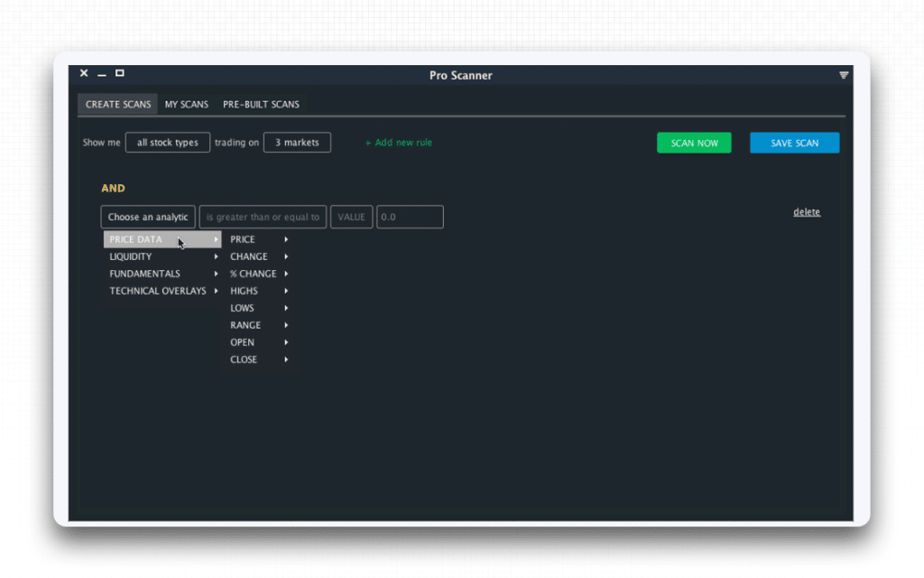The height and width of the screenshot is (578, 924).
Task: Click the green plus beside Add new rule
Action: [x=369, y=143]
